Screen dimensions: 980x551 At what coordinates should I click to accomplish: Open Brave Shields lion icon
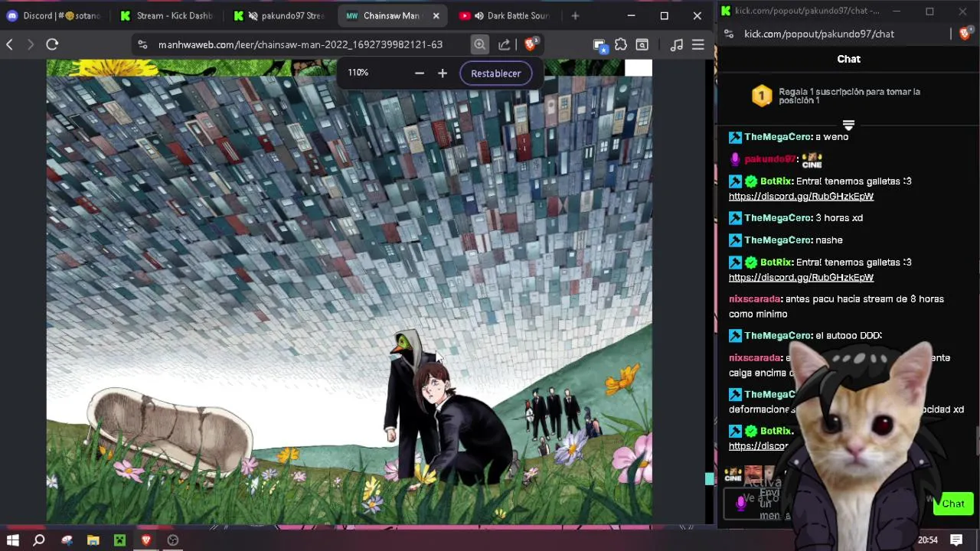(530, 44)
